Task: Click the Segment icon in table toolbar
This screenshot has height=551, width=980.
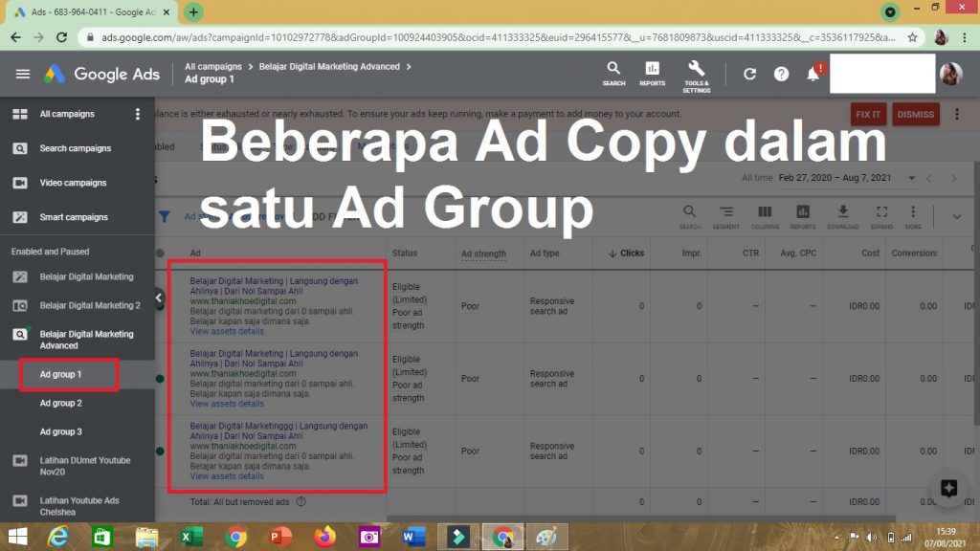Action: (x=726, y=214)
